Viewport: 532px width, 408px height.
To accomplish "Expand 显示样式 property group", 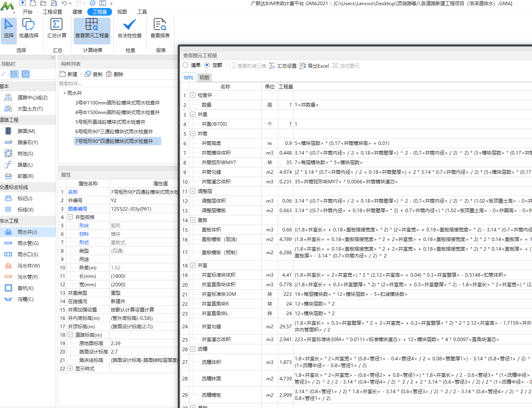I will [x=70, y=368].
